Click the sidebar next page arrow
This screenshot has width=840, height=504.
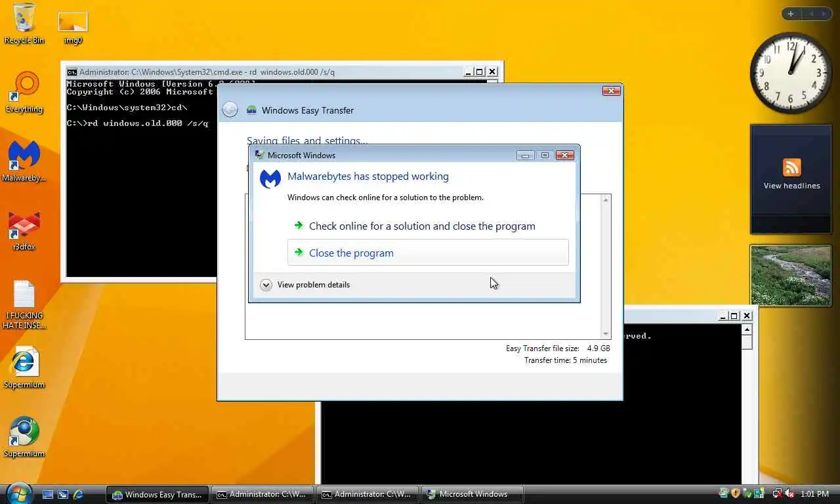coord(824,14)
